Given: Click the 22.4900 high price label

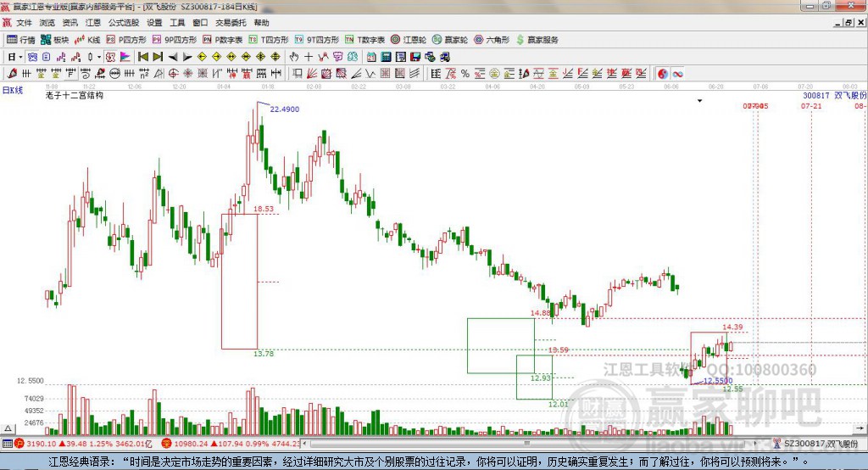Looking at the screenshot, I should 285,109.
